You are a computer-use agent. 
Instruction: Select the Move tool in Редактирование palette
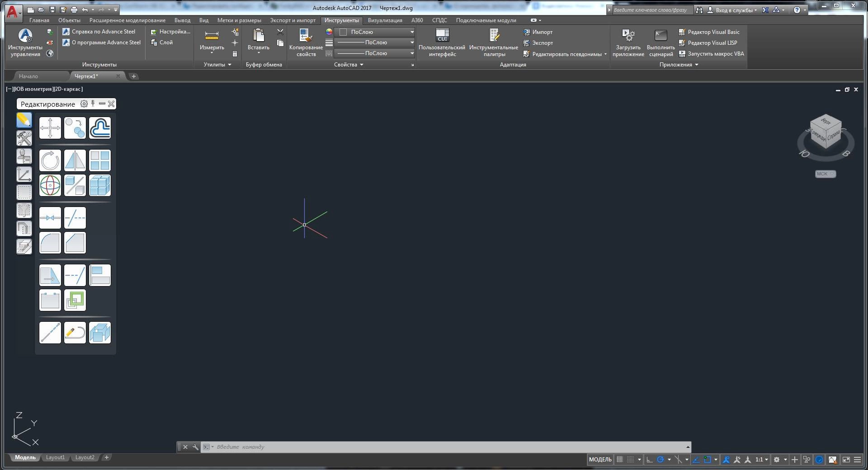tap(50, 128)
